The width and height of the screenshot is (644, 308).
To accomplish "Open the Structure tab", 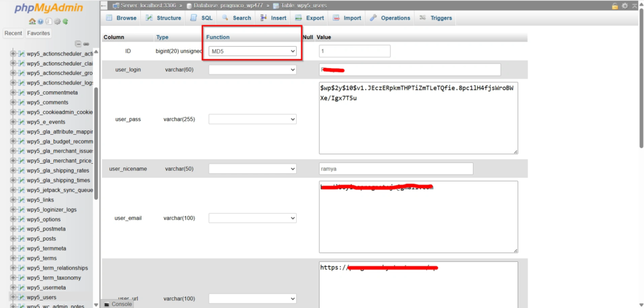I will (164, 18).
